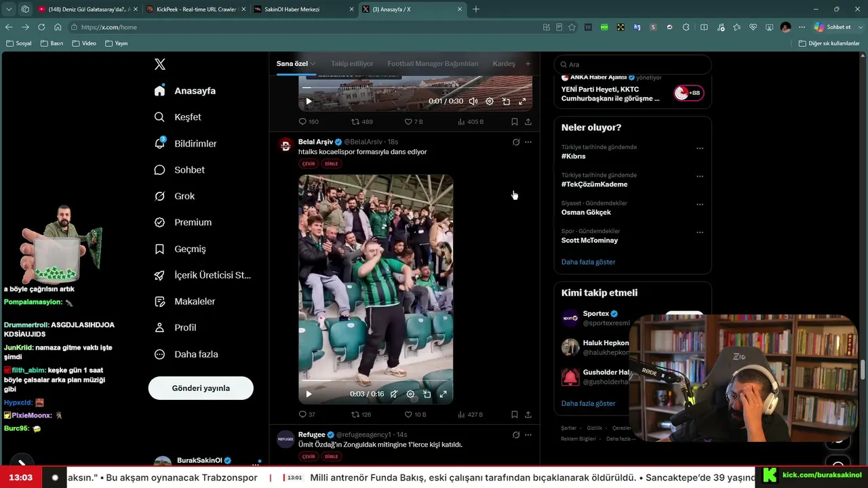Switch to the KickPeek browser tab
The width and height of the screenshot is (868, 488).
195,9
